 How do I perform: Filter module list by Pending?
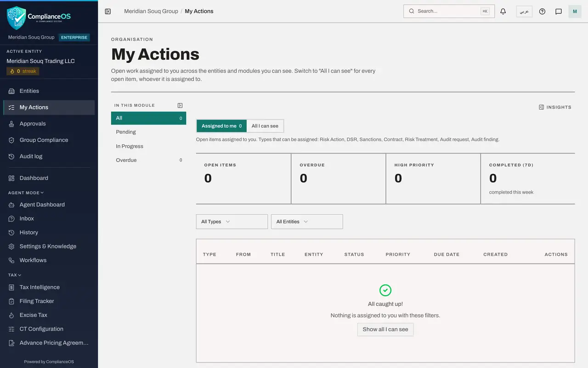148,132
